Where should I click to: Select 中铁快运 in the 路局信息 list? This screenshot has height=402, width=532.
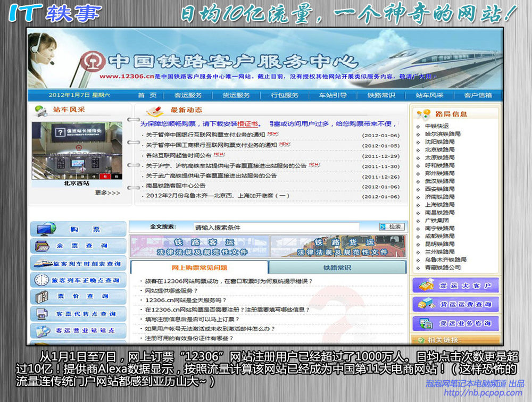pyautogui.click(x=437, y=126)
